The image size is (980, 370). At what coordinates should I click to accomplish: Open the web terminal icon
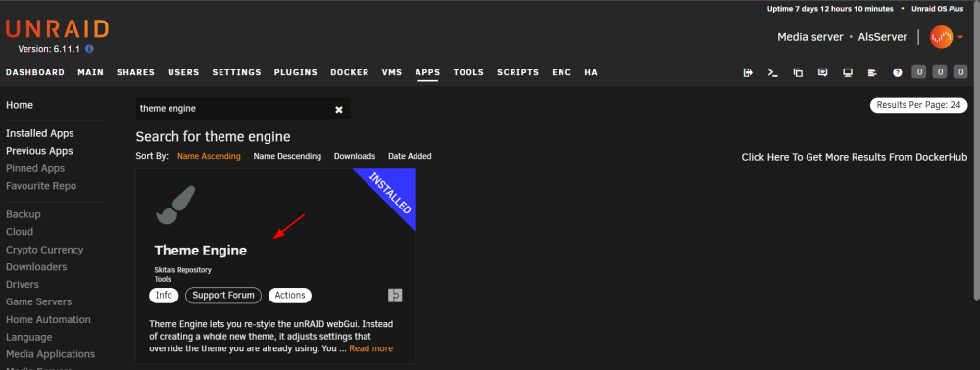pyautogui.click(x=773, y=72)
